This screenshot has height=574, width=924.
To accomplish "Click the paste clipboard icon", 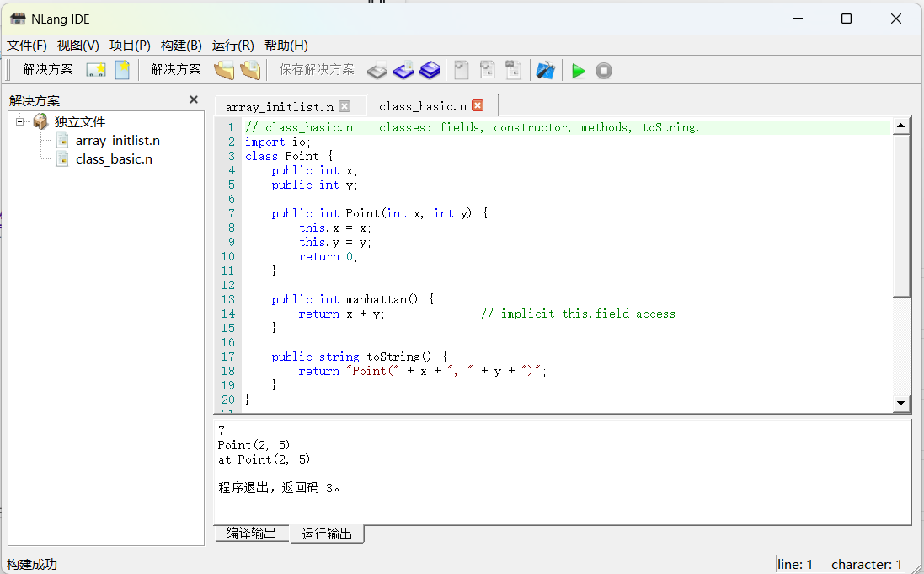I will pyautogui.click(x=513, y=70).
